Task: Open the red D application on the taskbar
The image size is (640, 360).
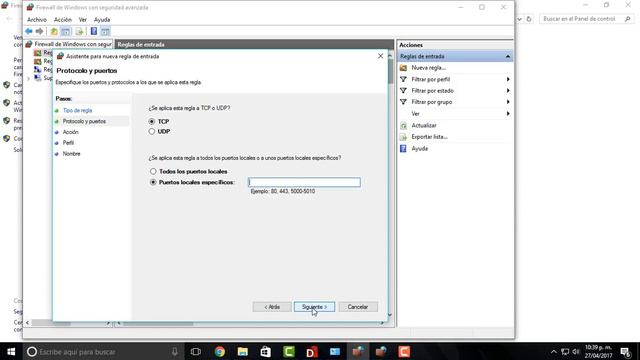Action: point(311,351)
